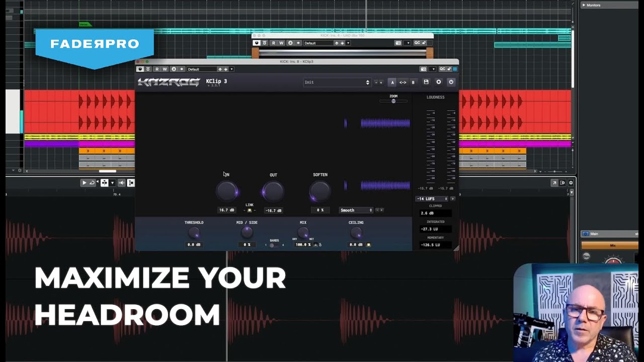
Task: Click the MOMENTARY readout -126.5 LU
Action: pos(435,245)
